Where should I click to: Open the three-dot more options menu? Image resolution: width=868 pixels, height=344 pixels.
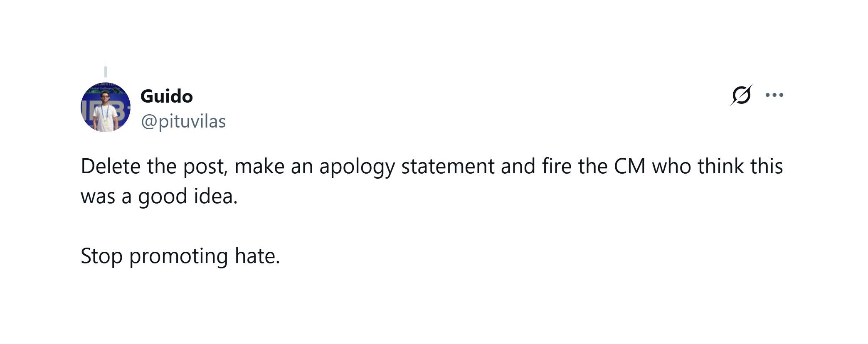[x=774, y=95]
